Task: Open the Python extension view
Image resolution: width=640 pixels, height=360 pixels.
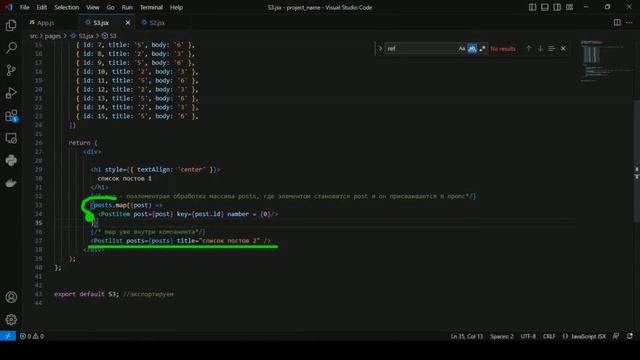Action: pos(11,160)
